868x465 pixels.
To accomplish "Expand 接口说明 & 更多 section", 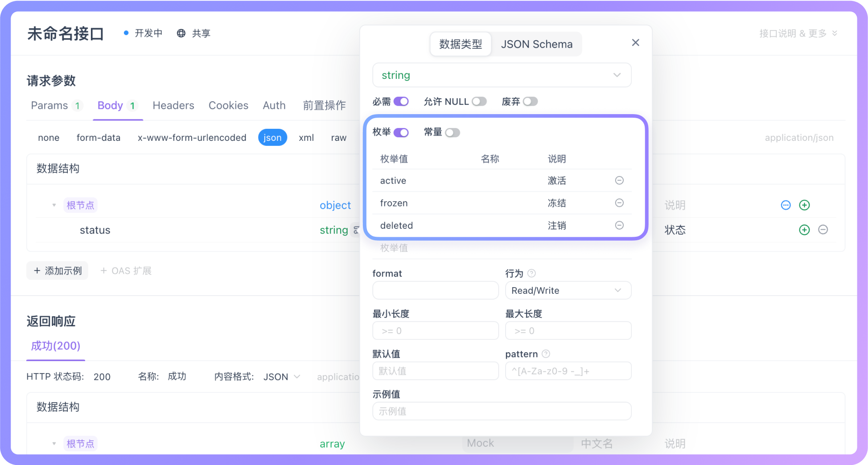I will [798, 33].
